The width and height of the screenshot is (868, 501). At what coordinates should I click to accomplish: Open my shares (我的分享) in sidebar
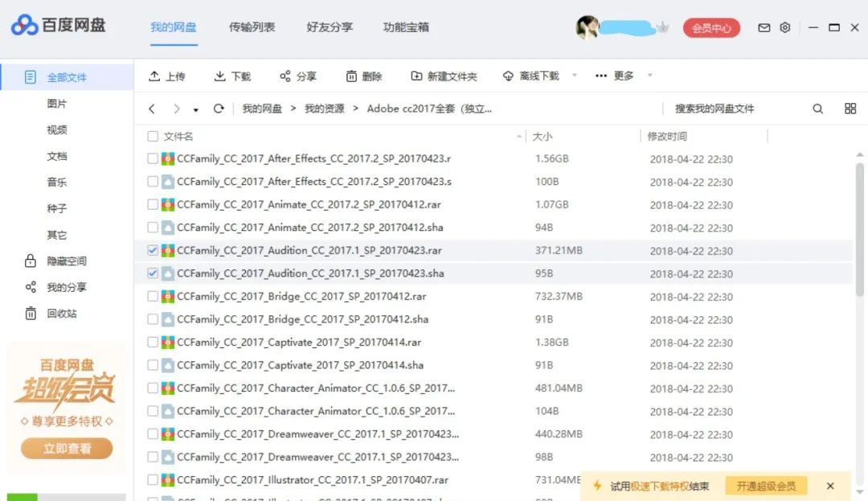(x=67, y=287)
